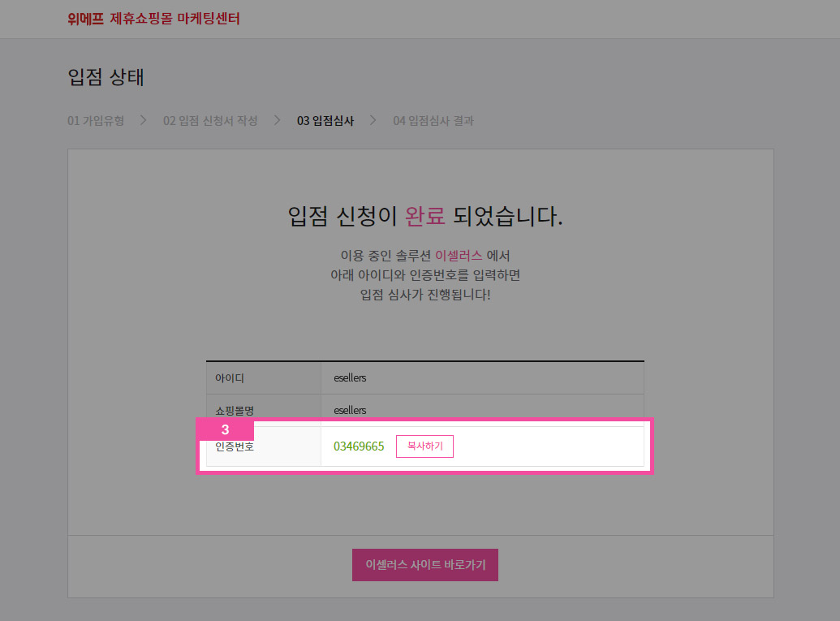Open 이셀러스 사이트 바로가기 button
Image resolution: width=840 pixels, height=621 pixels.
point(424,565)
